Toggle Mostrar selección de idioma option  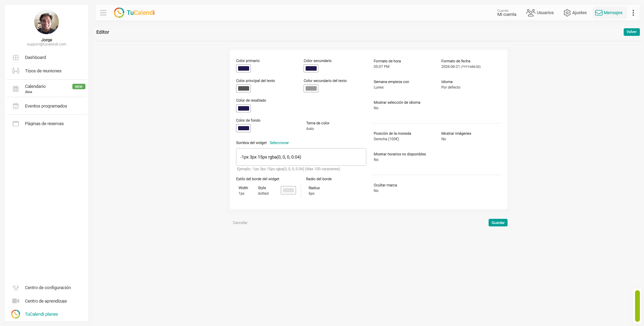397,105
